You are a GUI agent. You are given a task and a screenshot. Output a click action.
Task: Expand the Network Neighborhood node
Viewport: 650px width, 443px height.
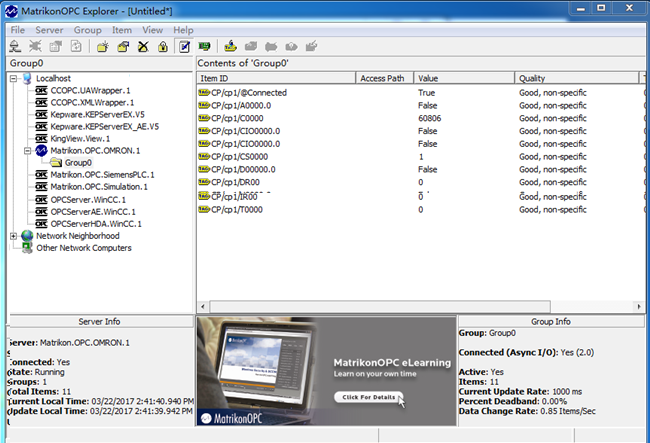coord(13,236)
